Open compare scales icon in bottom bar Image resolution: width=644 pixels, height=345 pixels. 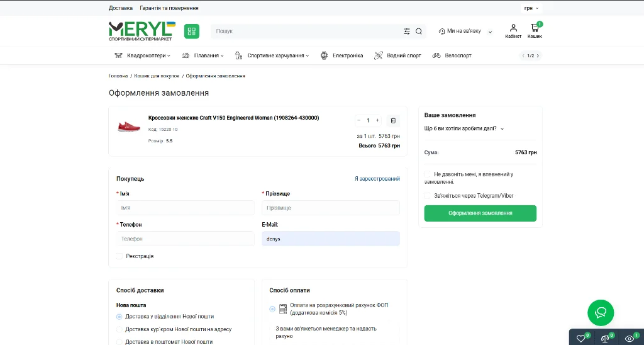point(605,339)
